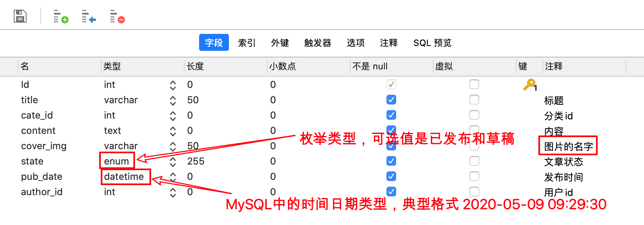Click the 虚拟 column header

475,66
